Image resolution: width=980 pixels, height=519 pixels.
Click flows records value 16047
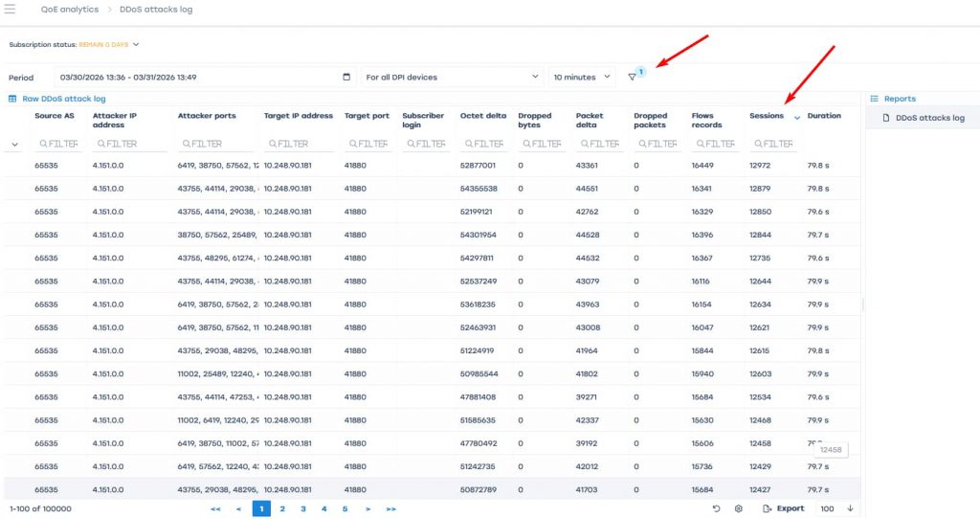coord(702,327)
